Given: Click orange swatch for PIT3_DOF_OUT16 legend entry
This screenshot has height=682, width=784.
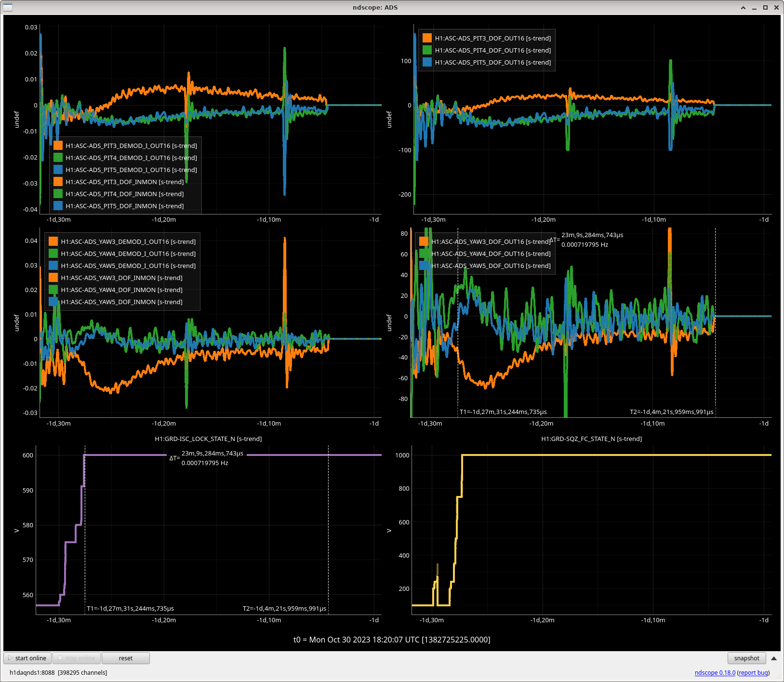Looking at the screenshot, I should click(x=427, y=38).
